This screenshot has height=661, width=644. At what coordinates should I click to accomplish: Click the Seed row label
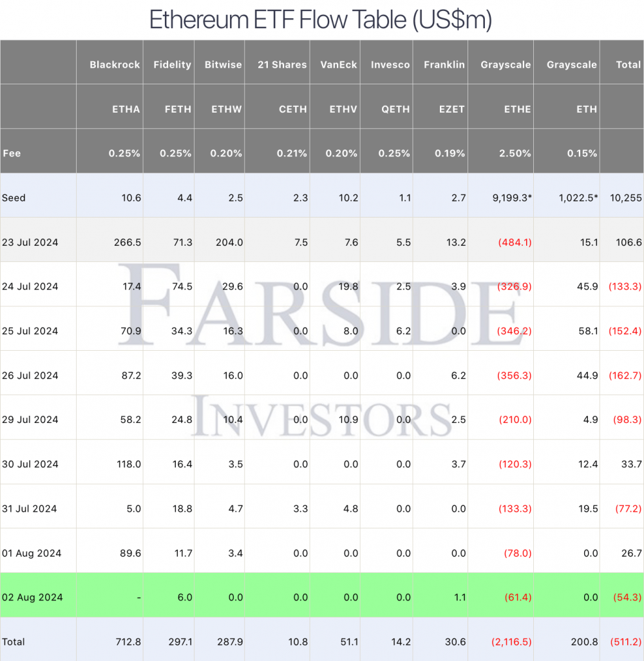[14, 198]
